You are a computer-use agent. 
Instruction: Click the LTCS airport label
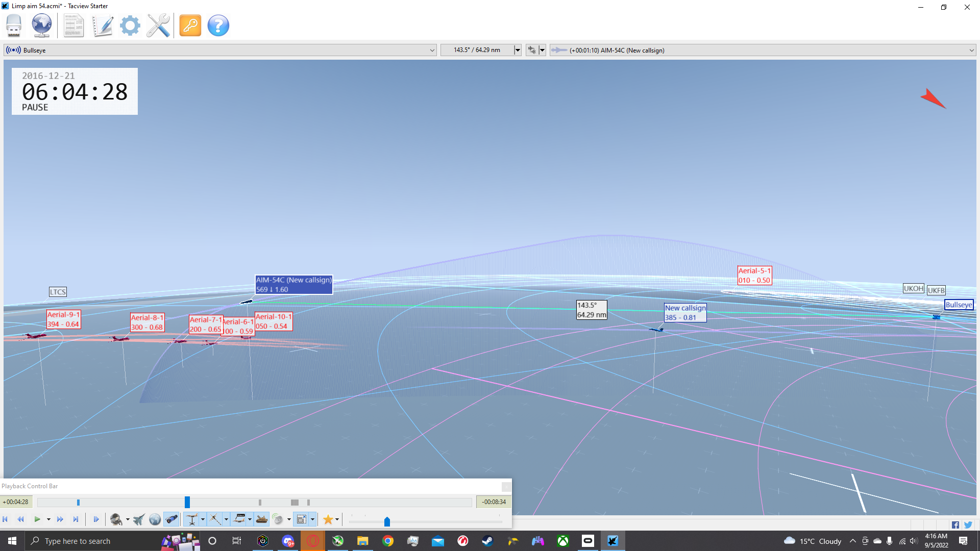pyautogui.click(x=58, y=292)
